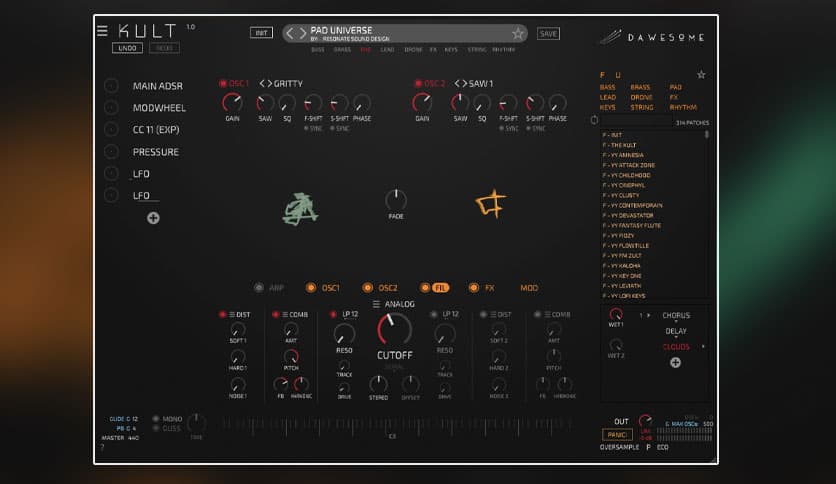Click the browser favorites star filter
Screen dimensions: 836x484
point(701,75)
